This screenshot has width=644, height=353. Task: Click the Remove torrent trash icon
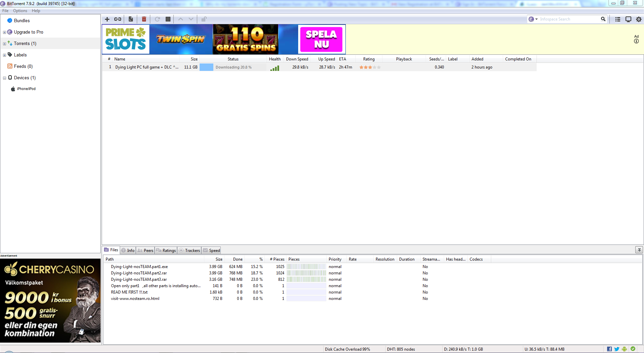tap(144, 19)
